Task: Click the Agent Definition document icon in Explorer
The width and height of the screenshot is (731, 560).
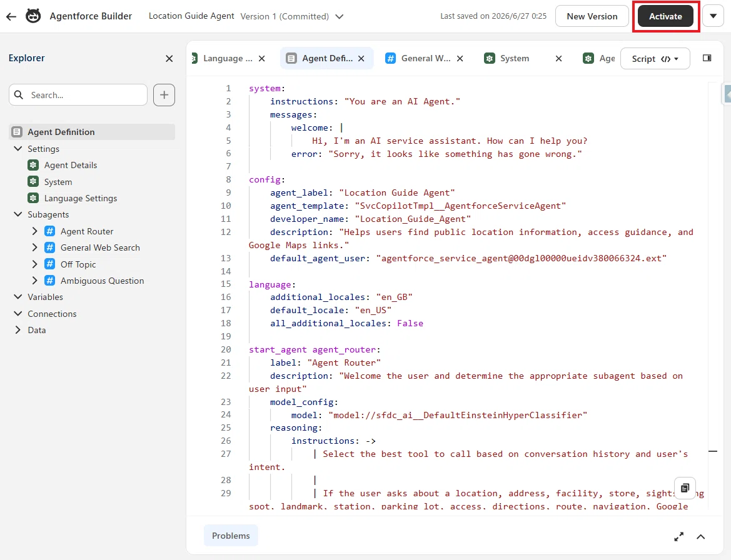Action: pyautogui.click(x=17, y=132)
